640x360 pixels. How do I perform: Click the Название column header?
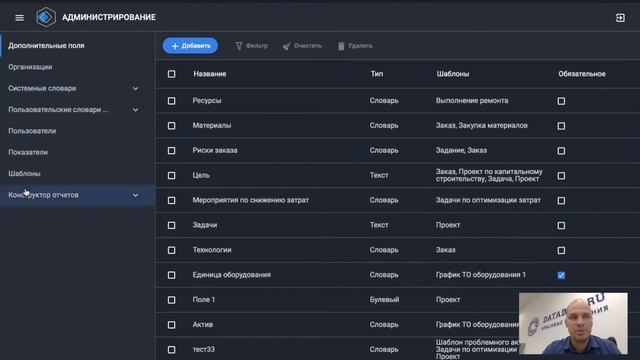[x=210, y=74]
